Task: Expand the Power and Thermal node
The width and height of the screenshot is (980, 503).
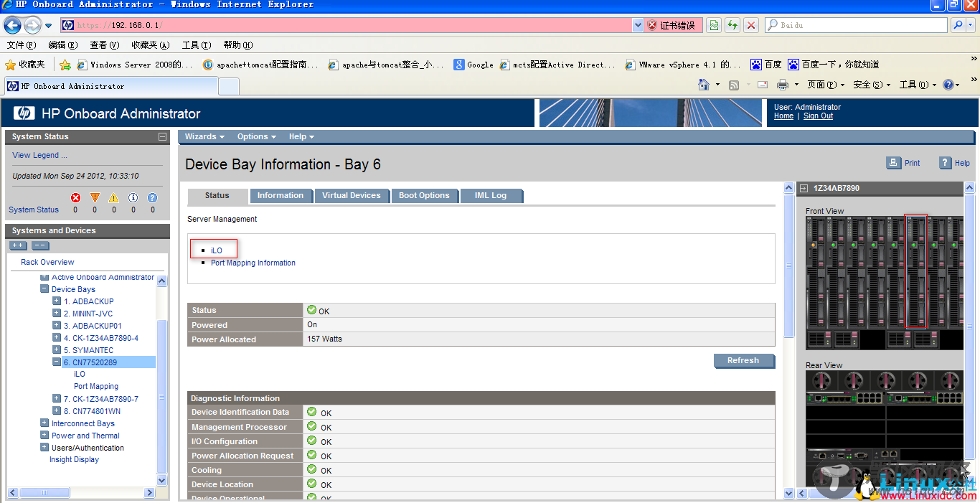Action: (x=44, y=436)
